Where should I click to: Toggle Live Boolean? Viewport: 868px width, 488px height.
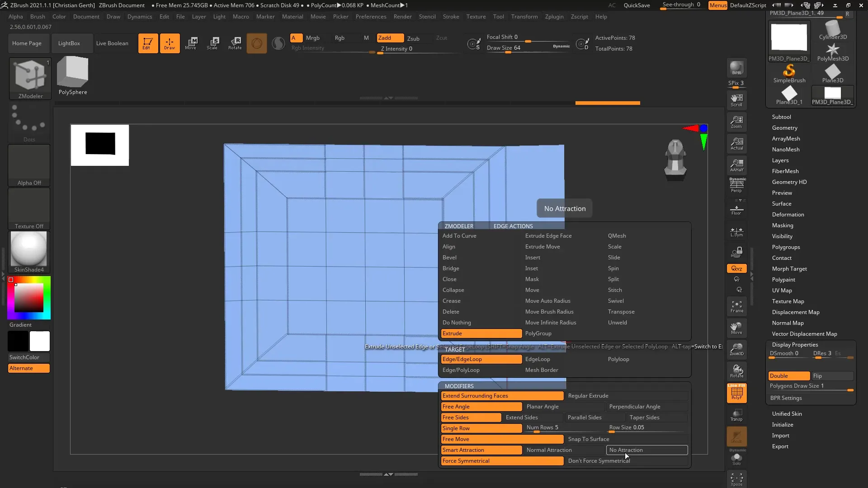coord(112,43)
